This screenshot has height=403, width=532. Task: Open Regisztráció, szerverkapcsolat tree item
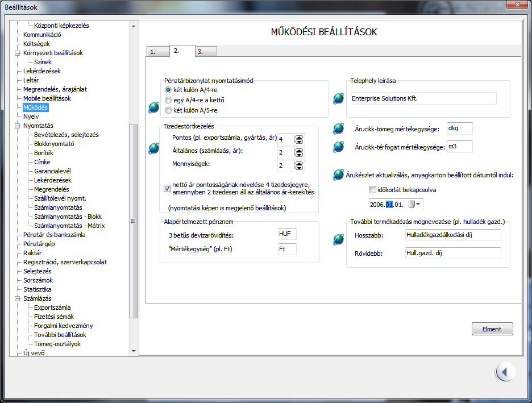point(65,262)
